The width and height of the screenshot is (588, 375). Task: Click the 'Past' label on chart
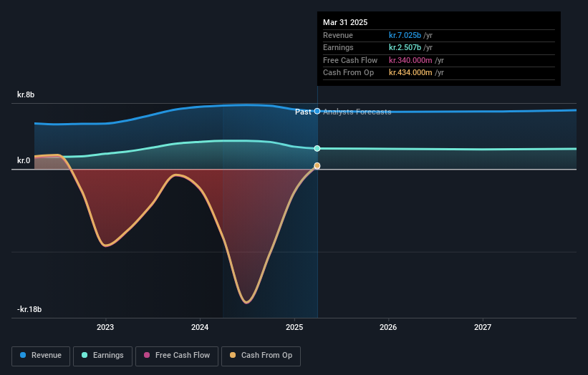pos(303,112)
